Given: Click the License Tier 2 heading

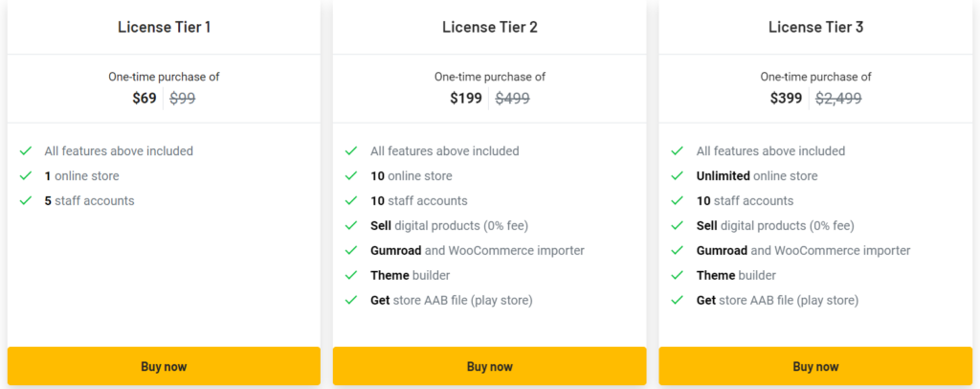Looking at the screenshot, I should tap(489, 27).
